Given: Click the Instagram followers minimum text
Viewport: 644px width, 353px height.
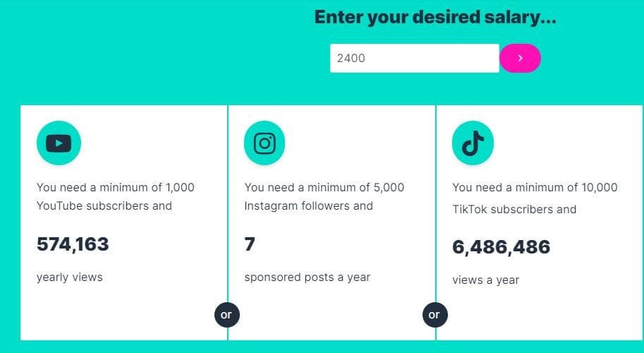Looking at the screenshot, I should [x=324, y=196].
